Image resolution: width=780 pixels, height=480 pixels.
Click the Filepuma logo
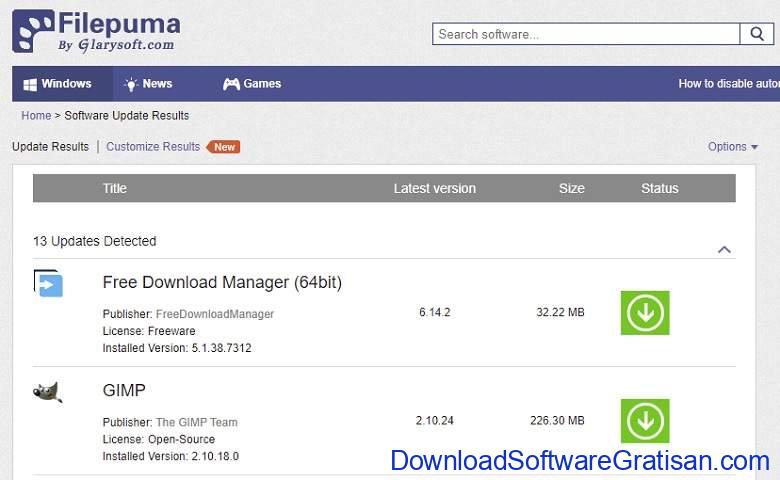click(97, 31)
